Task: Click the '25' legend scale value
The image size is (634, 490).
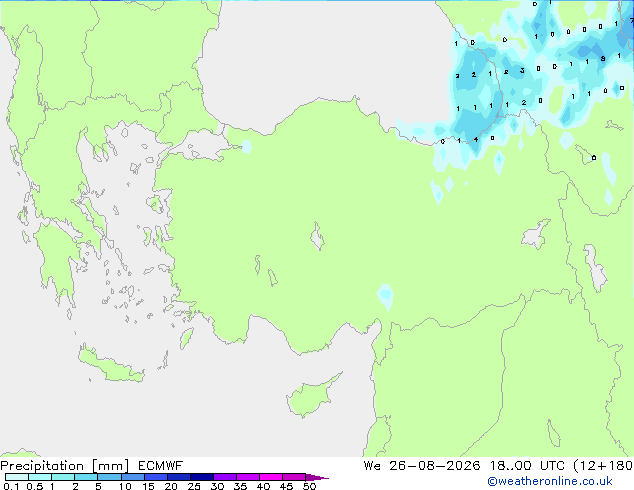Action: click(x=194, y=486)
